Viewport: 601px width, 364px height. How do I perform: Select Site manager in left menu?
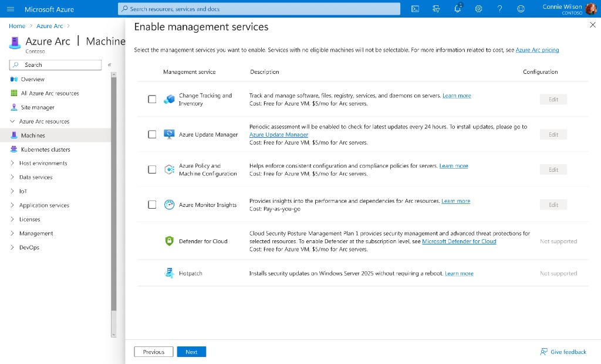click(x=38, y=107)
